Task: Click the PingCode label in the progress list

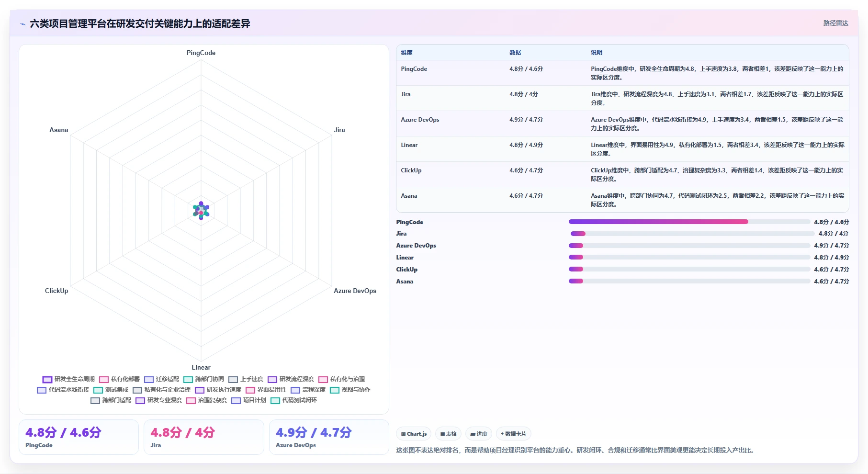Action: (x=409, y=222)
